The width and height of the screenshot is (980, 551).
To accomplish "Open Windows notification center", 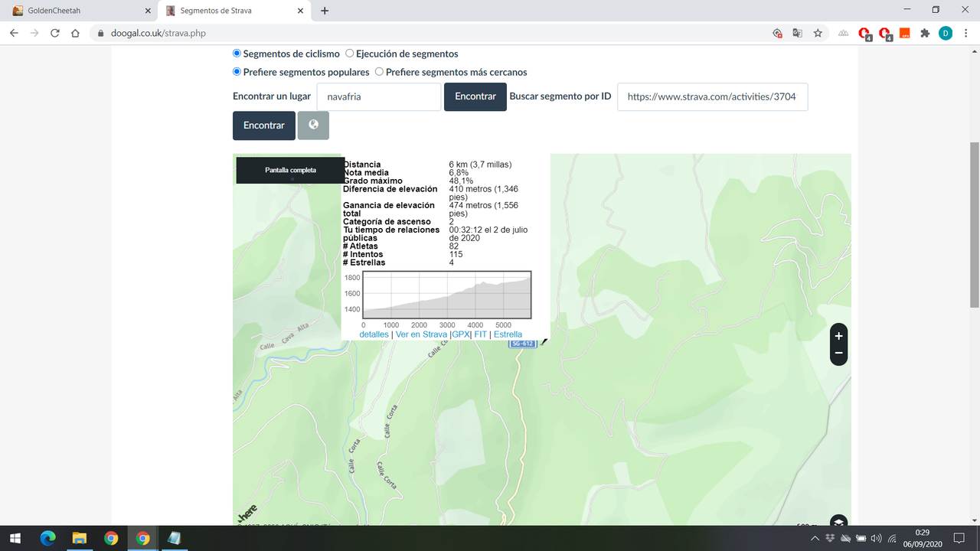I will point(960,538).
